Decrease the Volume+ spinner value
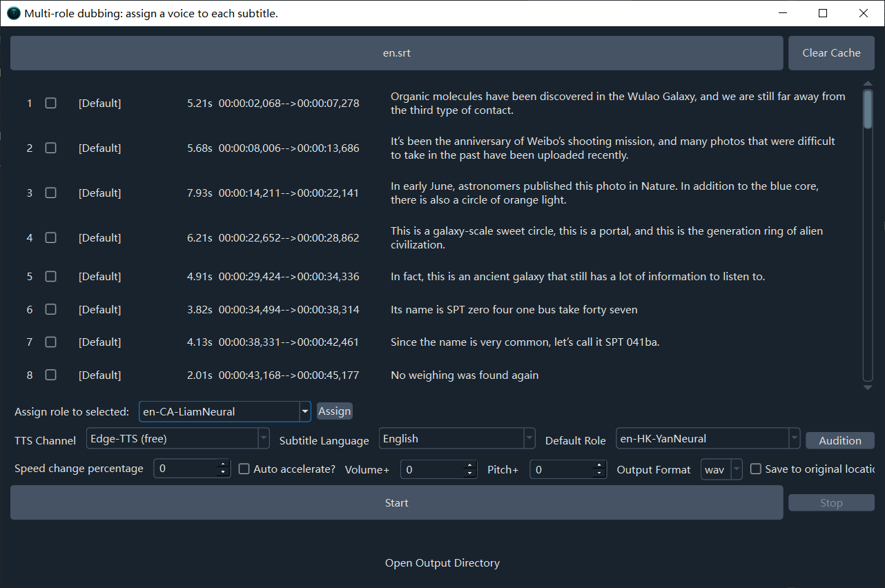The image size is (885, 588). point(470,473)
